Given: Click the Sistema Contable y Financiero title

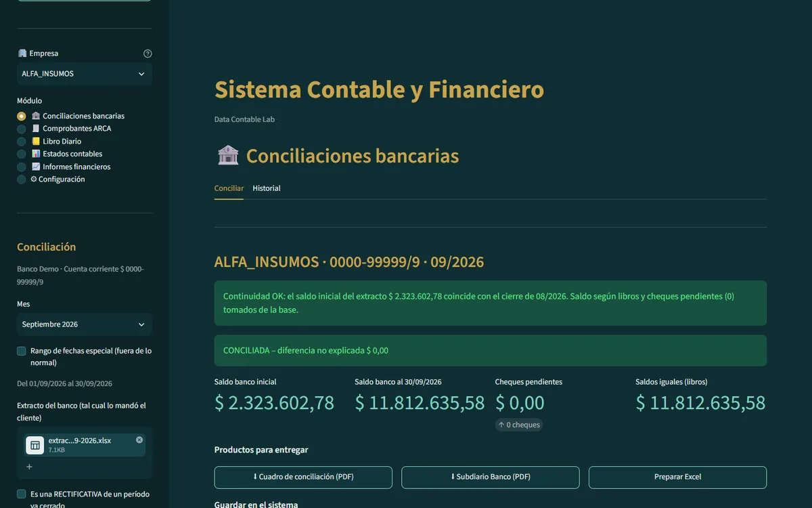Looking at the screenshot, I should pos(379,89).
